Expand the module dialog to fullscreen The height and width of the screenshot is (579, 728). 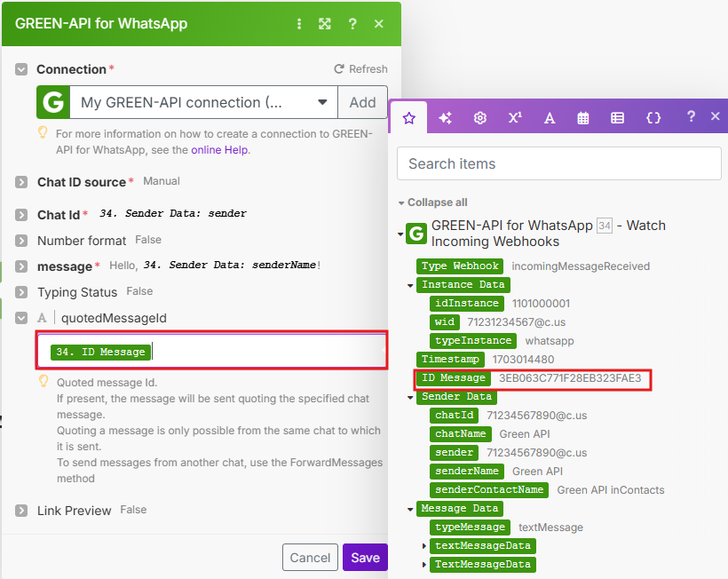[325, 24]
